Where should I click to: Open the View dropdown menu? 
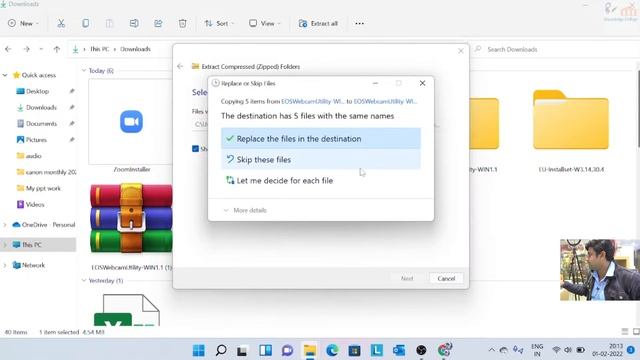click(264, 23)
